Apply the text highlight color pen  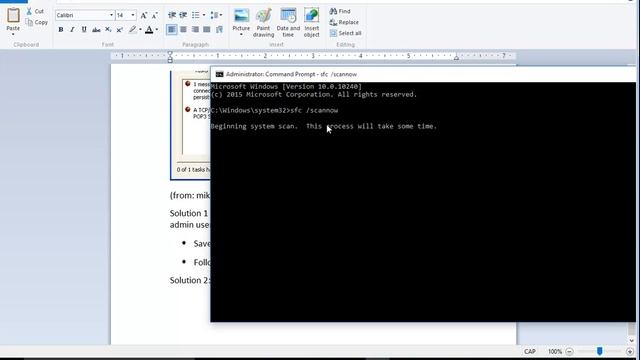point(133,29)
